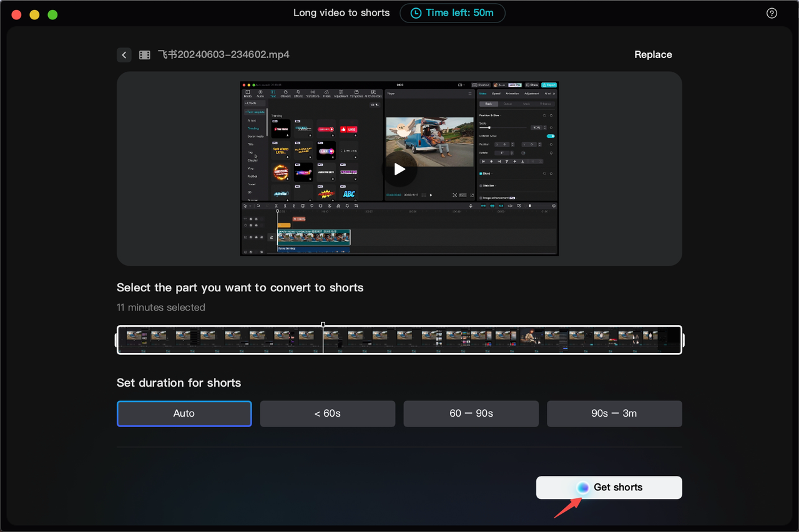Image resolution: width=799 pixels, height=532 pixels.
Task: Select the 90s − 3m duration option
Action: (614, 414)
